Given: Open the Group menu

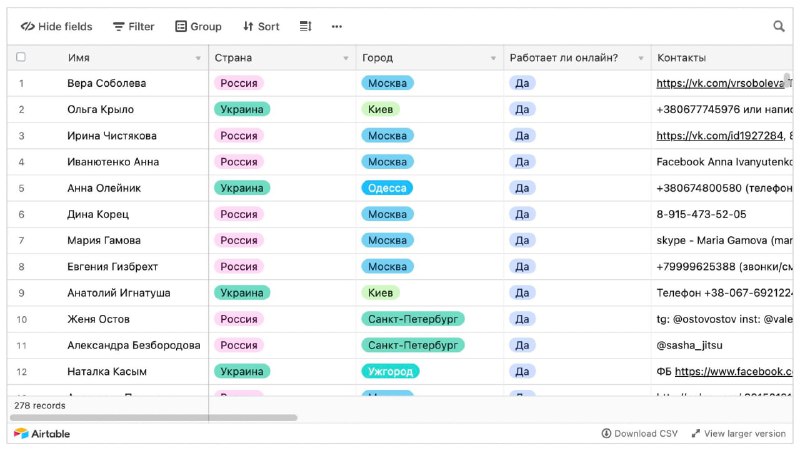Looking at the screenshot, I should pos(198,27).
